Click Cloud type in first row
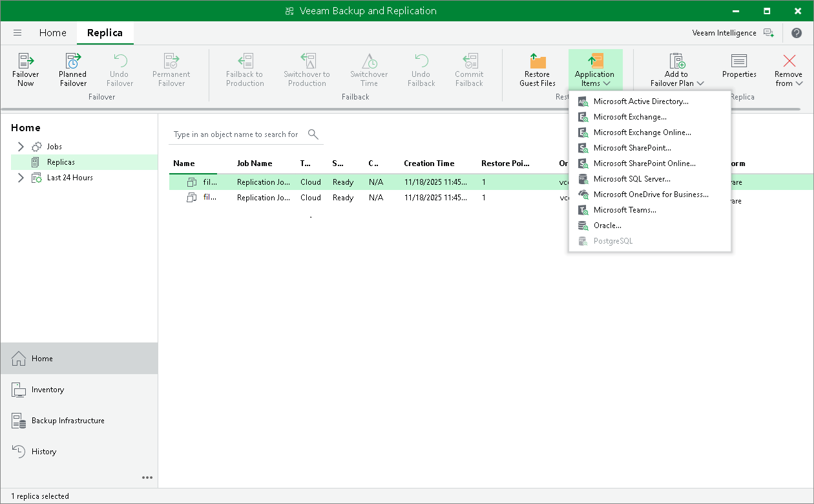 pyautogui.click(x=311, y=182)
